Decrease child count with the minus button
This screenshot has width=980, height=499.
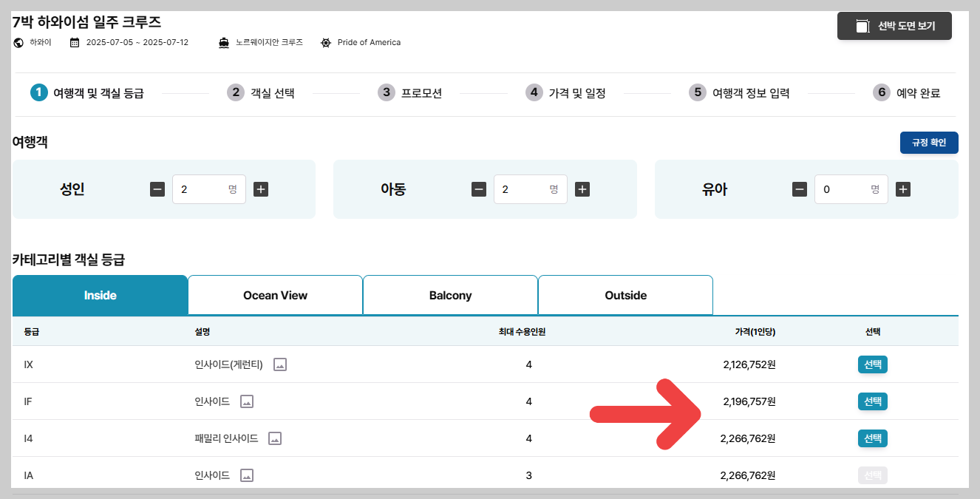click(478, 189)
